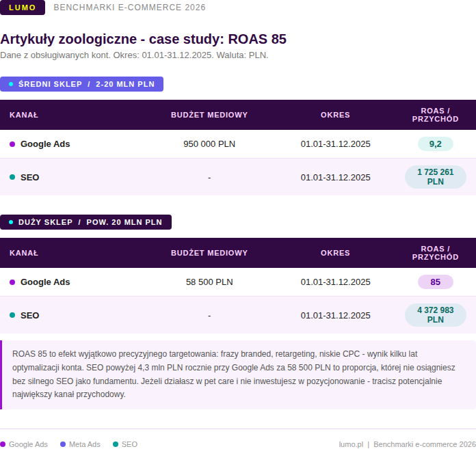
Task: Click the blue Meta Ads legend dot in the footer
Action: (63, 444)
